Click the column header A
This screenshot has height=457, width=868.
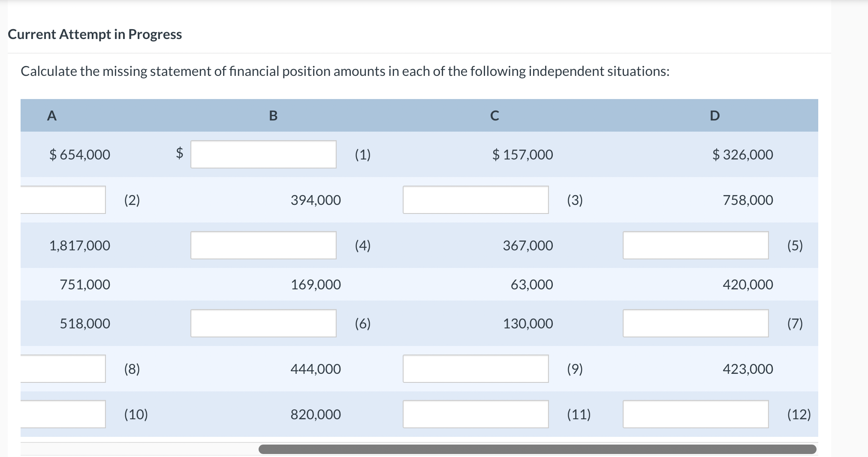click(x=51, y=115)
